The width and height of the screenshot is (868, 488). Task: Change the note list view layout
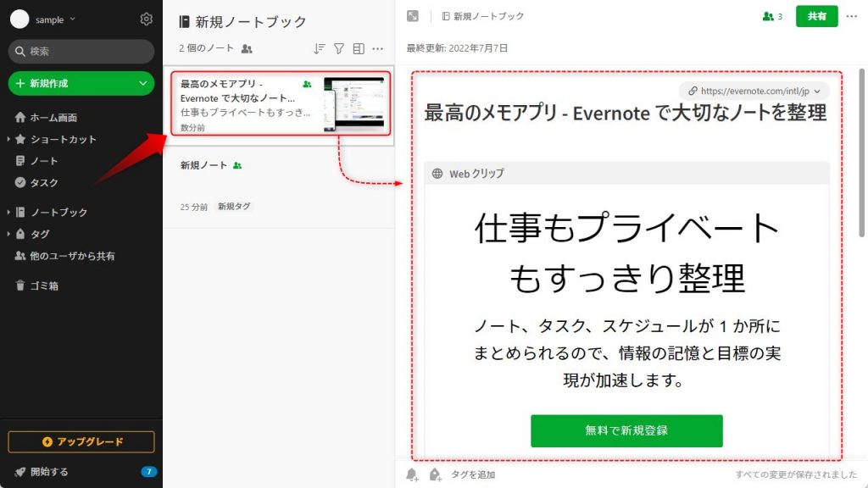359,48
